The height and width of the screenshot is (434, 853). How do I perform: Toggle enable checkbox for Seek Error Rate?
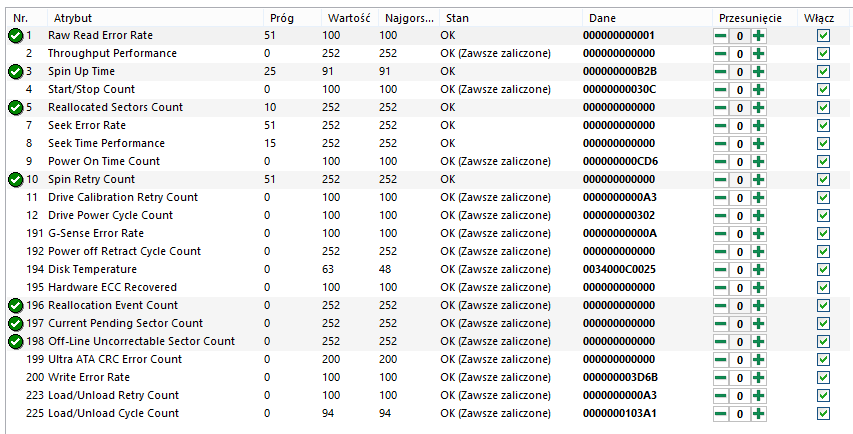point(823,126)
